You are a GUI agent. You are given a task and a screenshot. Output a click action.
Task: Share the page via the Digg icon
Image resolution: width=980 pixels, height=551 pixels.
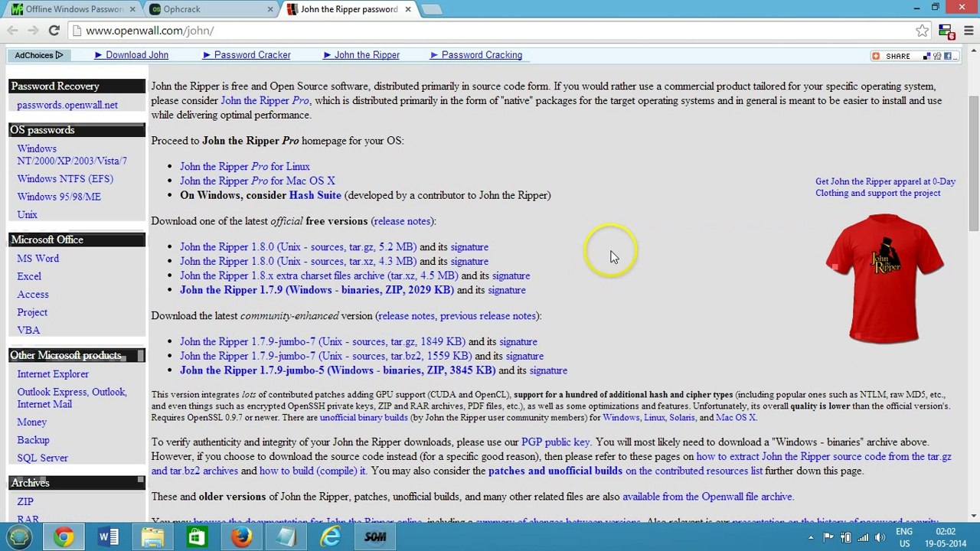(937, 56)
